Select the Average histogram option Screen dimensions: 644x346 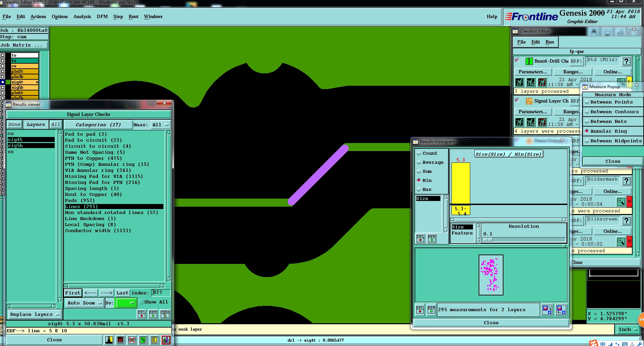point(430,162)
